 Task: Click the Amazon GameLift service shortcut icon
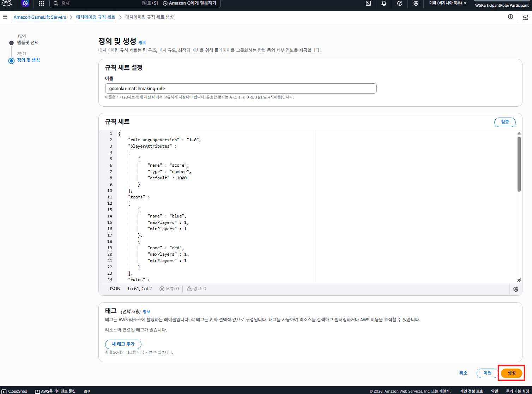coord(25,3)
